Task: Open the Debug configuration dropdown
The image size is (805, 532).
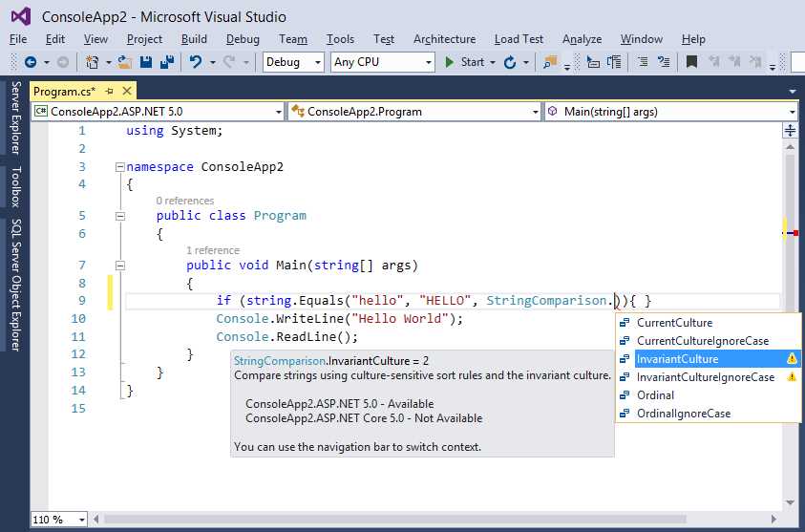Action: pos(318,62)
